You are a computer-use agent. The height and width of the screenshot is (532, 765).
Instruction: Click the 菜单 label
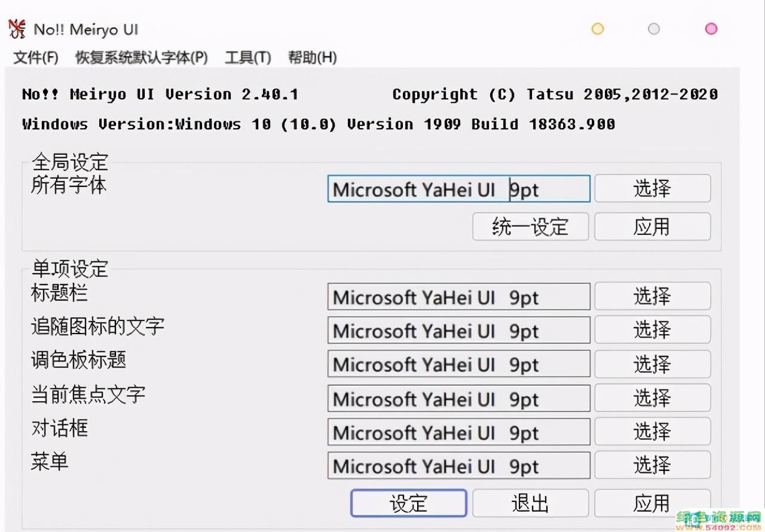[x=50, y=461]
